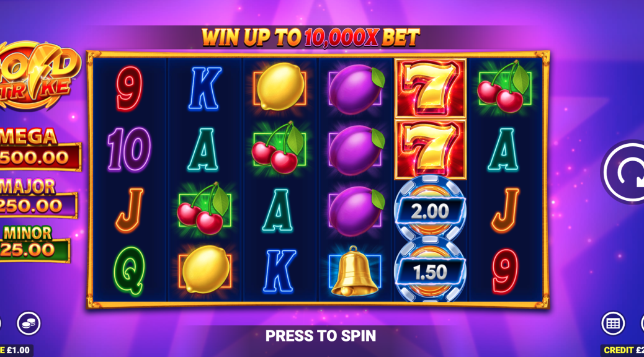Click the WIN UP TO 10,000X BET banner
This screenshot has width=644, height=357.
(x=310, y=38)
